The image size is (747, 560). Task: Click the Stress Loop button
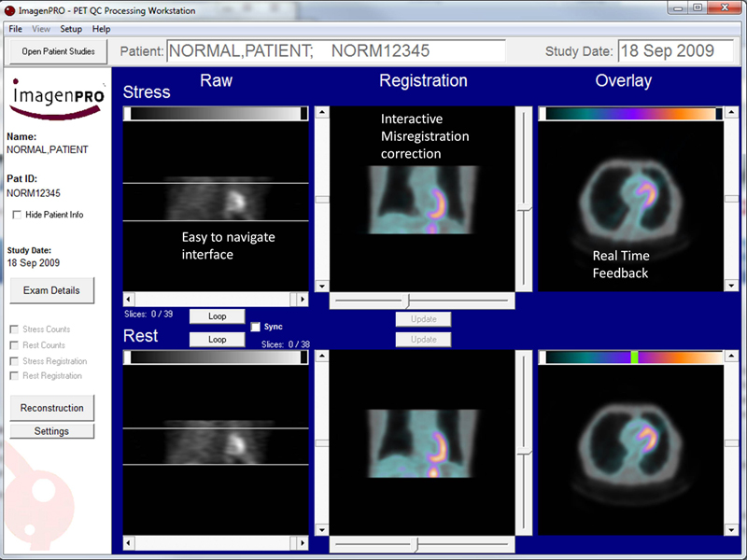pos(218,316)
